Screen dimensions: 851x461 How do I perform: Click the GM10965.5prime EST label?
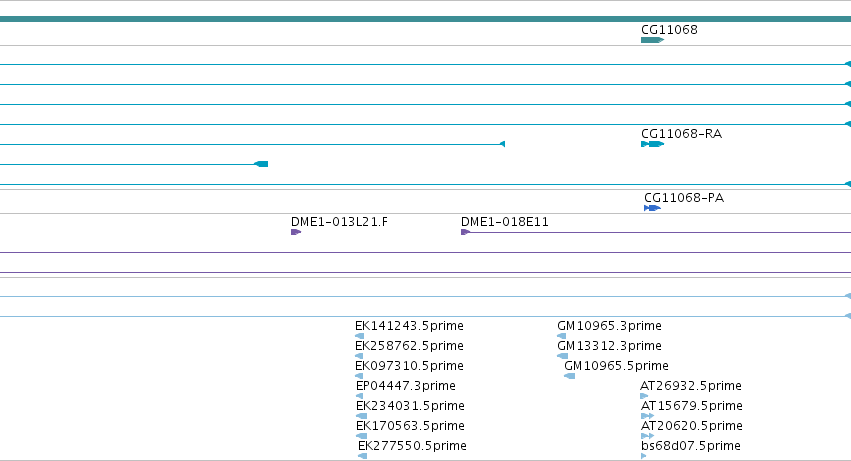click(x=617, y=366)
